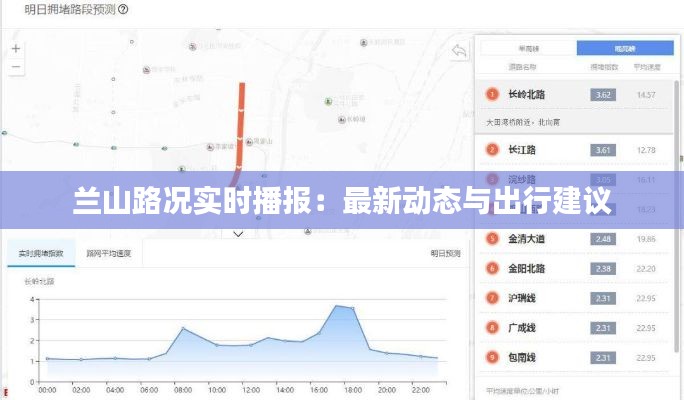Click the 大田湾桥附近 direction detail text
684x400 pixels.
(x=523, y=123)
